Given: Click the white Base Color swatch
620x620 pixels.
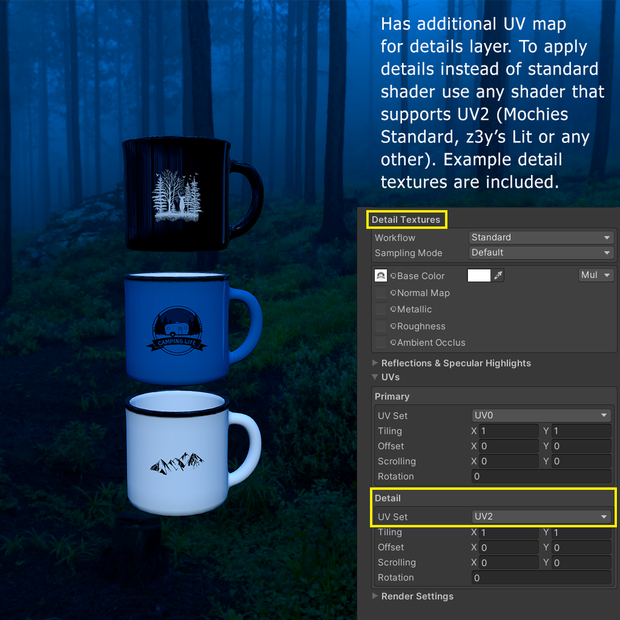Looking at the screenshot, I should click(x=479, y=275).
